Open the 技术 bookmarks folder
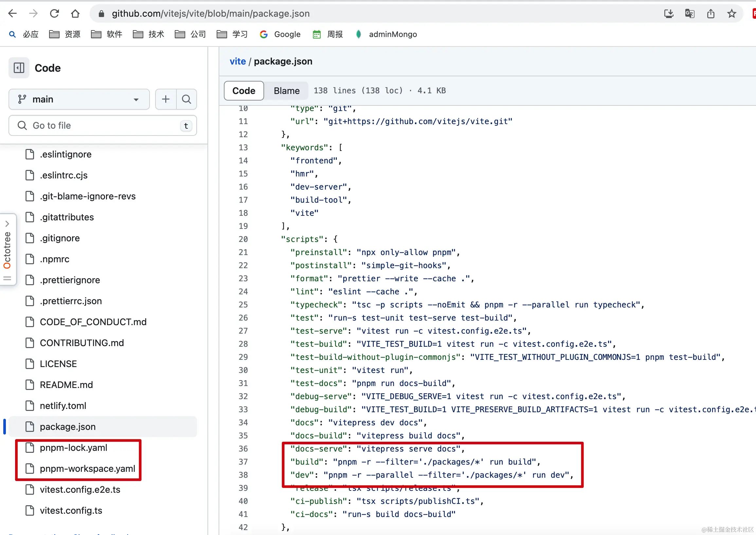Screen dimensions: 756x535 pyautogui.click(x=149, y=34)
